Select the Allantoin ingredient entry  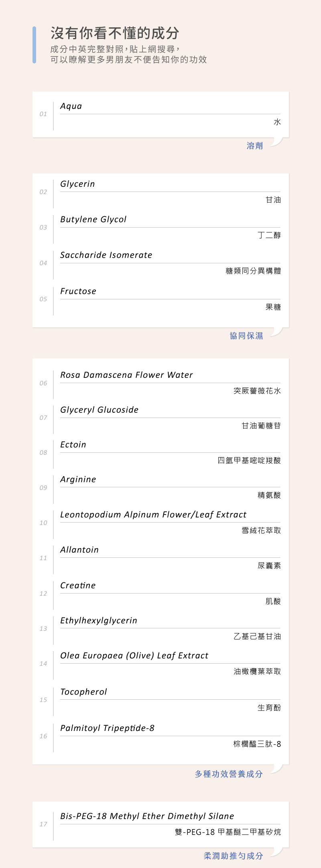[79, 550]
